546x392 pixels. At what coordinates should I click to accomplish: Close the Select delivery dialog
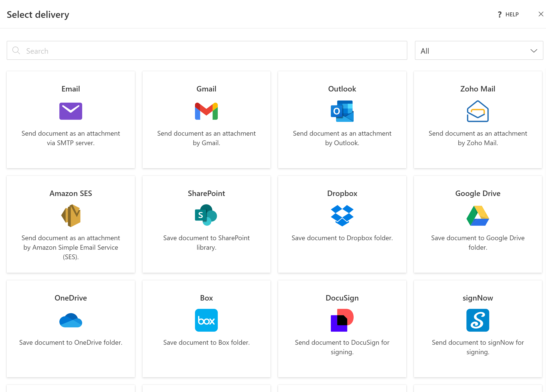coord(541,14)
